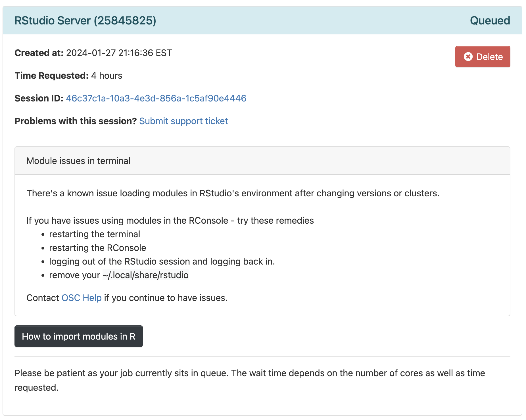Viewport: 526px width, 420px height.
Task: Click the Module issues in terminal heading
Action: (x=78, y=161)
